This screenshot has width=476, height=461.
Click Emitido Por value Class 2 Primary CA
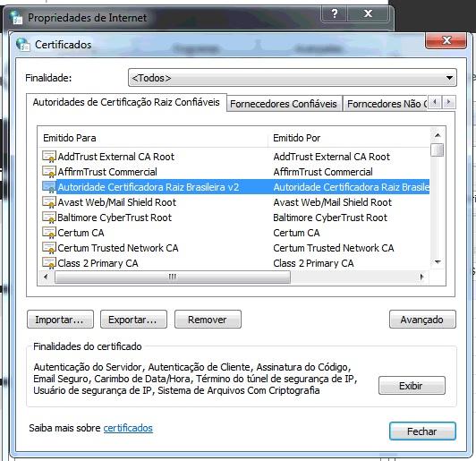point(313,263)
